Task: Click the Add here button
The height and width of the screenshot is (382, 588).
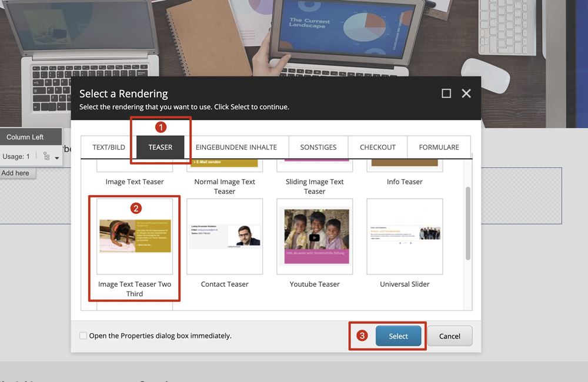Action: [15, 173]
